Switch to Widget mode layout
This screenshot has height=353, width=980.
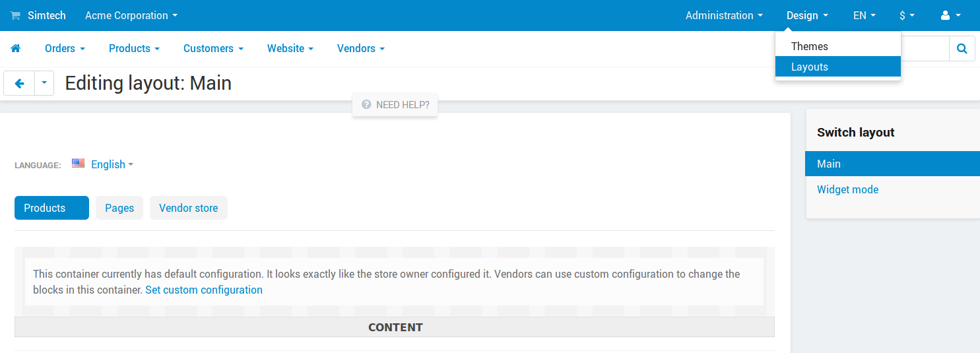coord(847,189)
